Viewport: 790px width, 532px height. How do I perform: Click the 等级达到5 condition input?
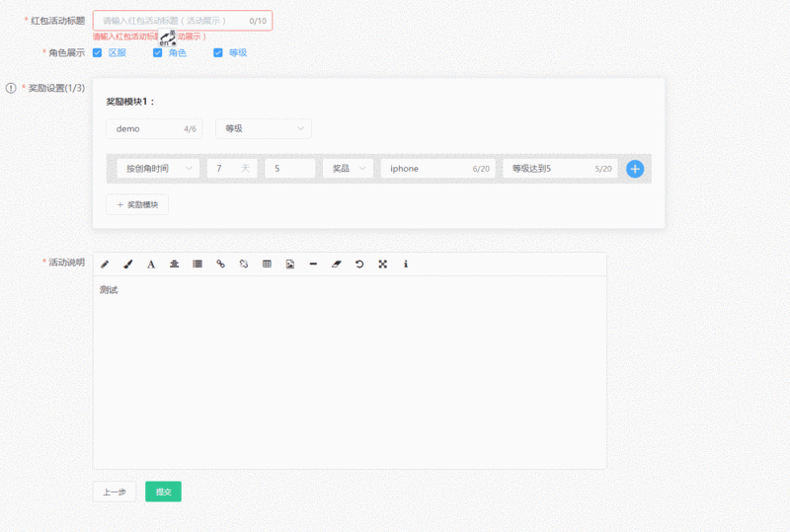(560, 168)
